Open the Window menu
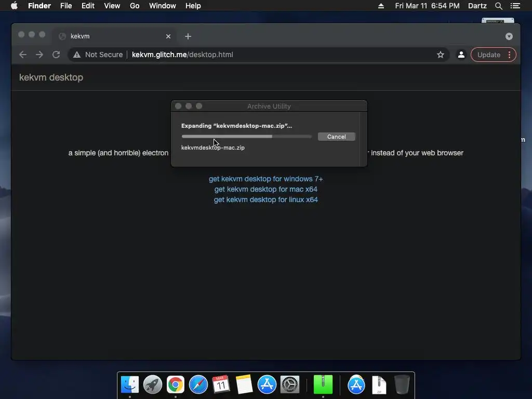 162,6
